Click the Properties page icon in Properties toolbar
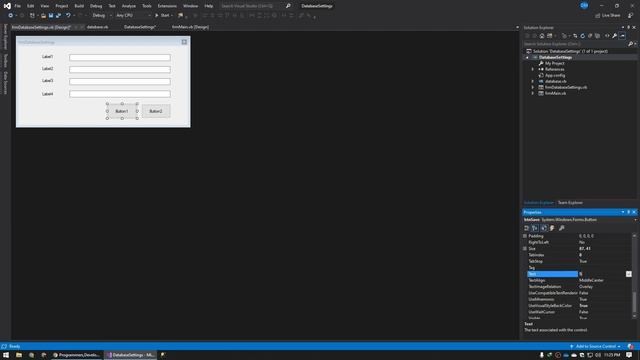This screenshot has height=360, width=640. 544,228
